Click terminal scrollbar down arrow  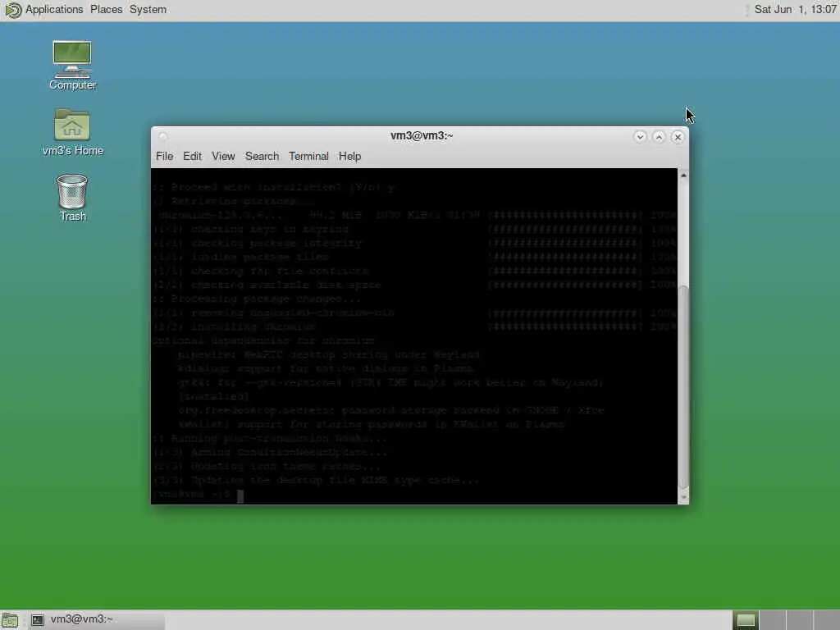tap(683, 496)
